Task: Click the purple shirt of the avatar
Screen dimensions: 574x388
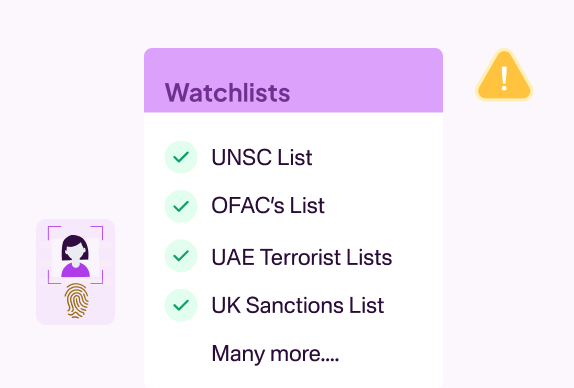Action: tap(75, 270)
